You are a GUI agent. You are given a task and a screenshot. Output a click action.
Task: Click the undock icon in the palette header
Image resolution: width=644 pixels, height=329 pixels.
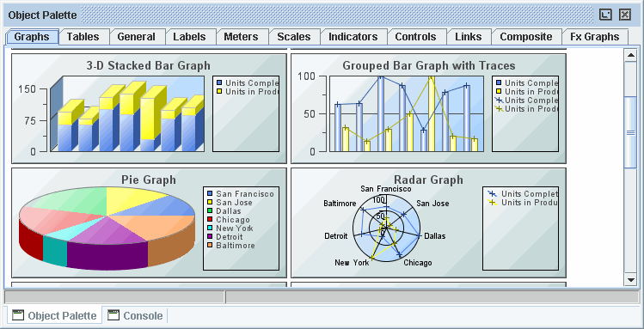pos(605,15)
